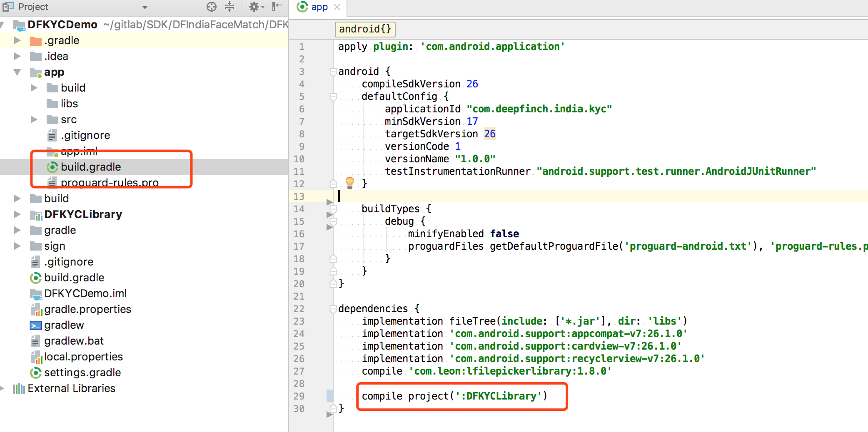Expand the DFKYCLibrary module

pyautogui.click(x=17, y=214)
